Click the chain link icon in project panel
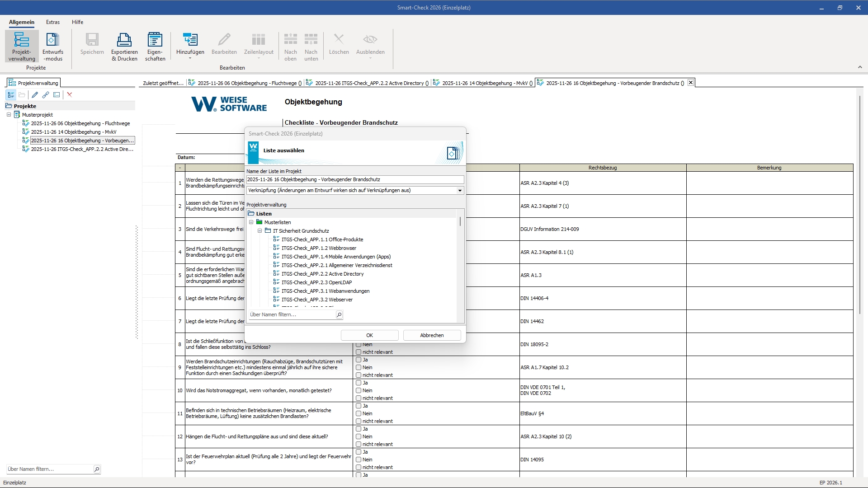Image resolution: width=868 pixels, height=488 pixels. click(x=46, y=95)
